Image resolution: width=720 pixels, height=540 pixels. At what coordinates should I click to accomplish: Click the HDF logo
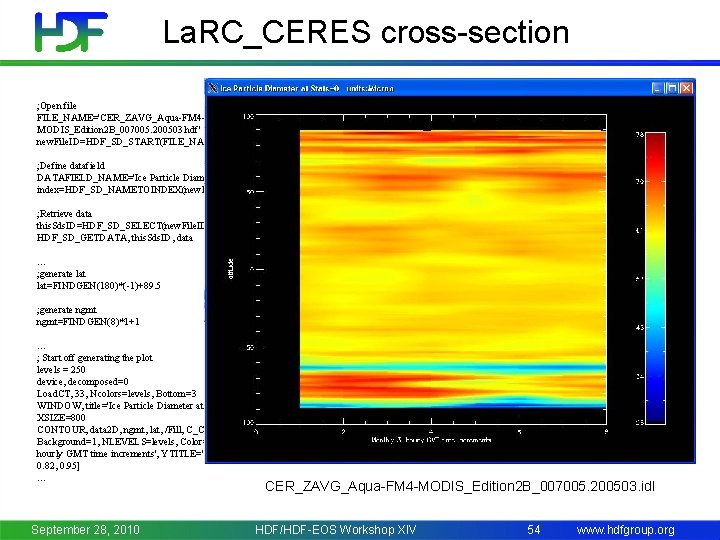pyautogui.click(x=71, y=31)
